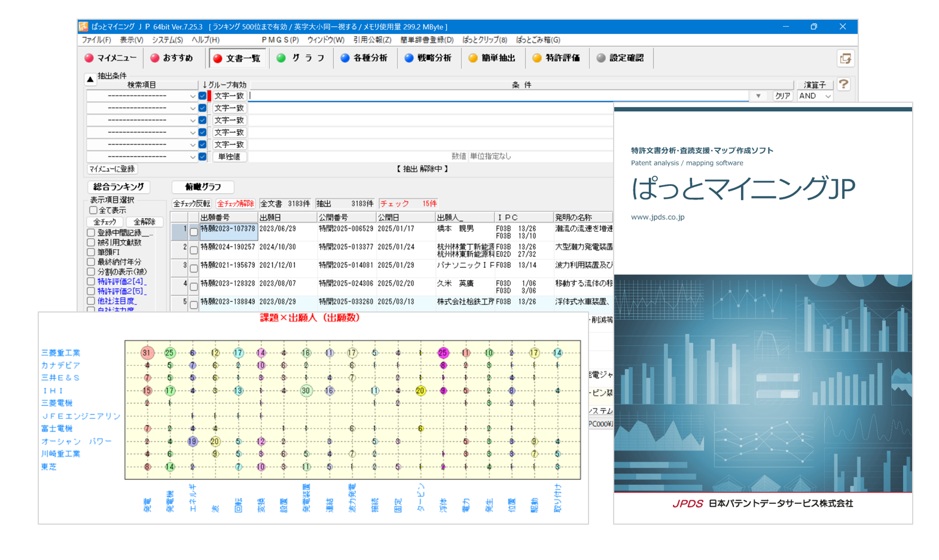Click the 15 bubble in IHI row
This screenshot has height=560, width=939.
(147, 391)
